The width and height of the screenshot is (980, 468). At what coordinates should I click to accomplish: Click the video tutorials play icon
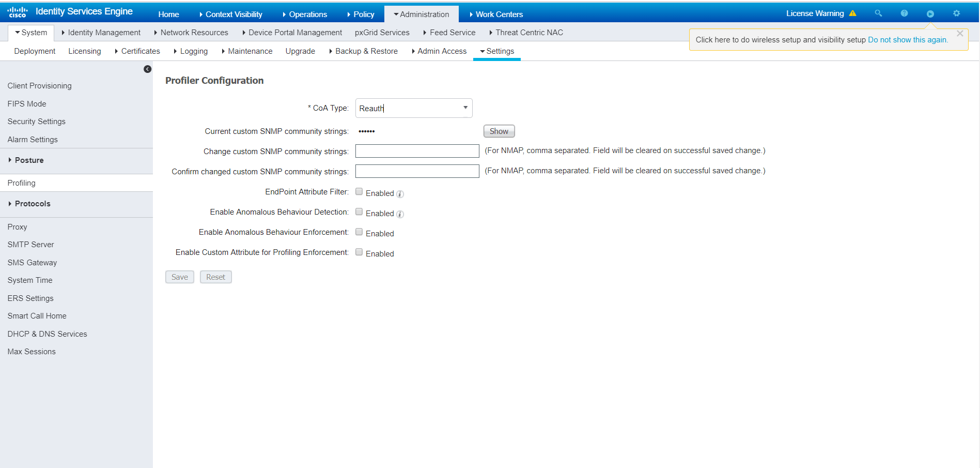[930, 13]
